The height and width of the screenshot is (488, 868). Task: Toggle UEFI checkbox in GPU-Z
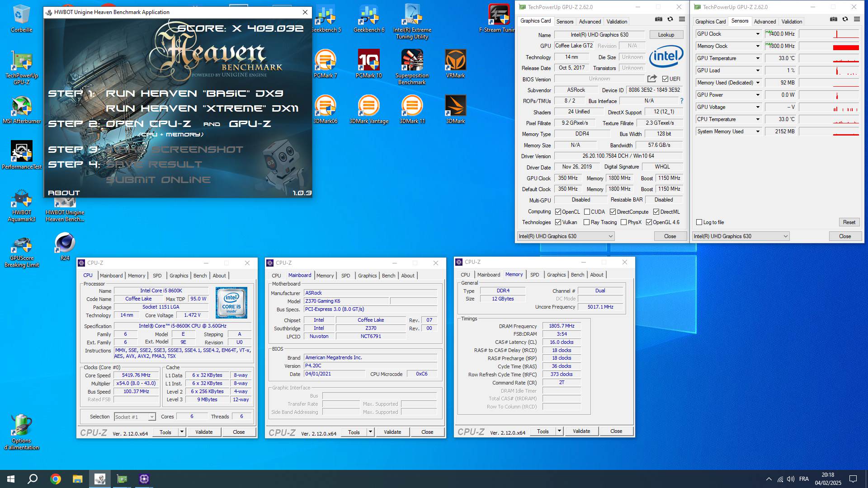click(x=665, y=79)
